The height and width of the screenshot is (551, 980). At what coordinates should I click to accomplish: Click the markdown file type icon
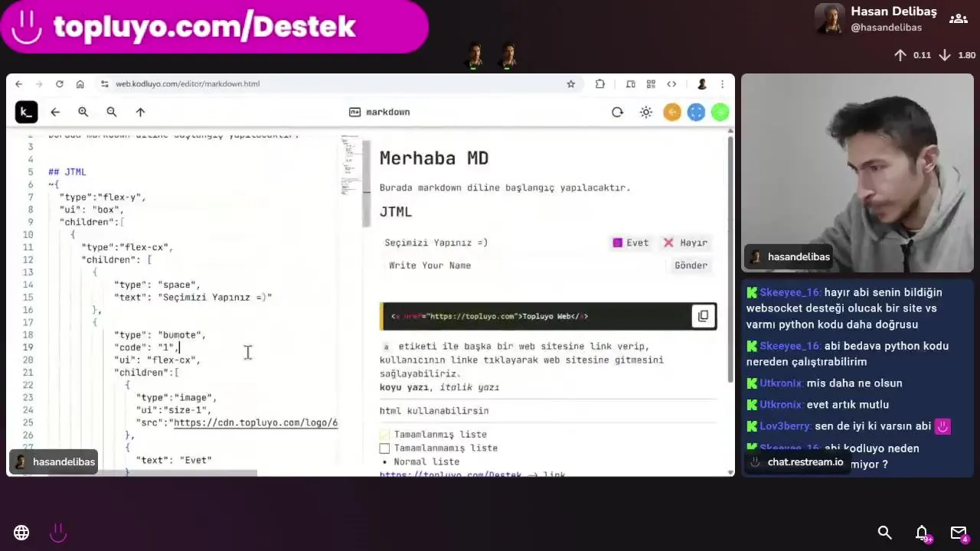click(354, 112)
